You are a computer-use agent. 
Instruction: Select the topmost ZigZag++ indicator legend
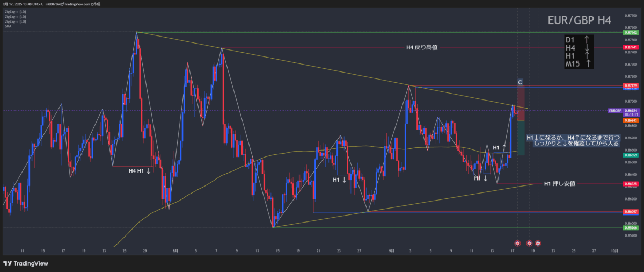click(15, 12)
